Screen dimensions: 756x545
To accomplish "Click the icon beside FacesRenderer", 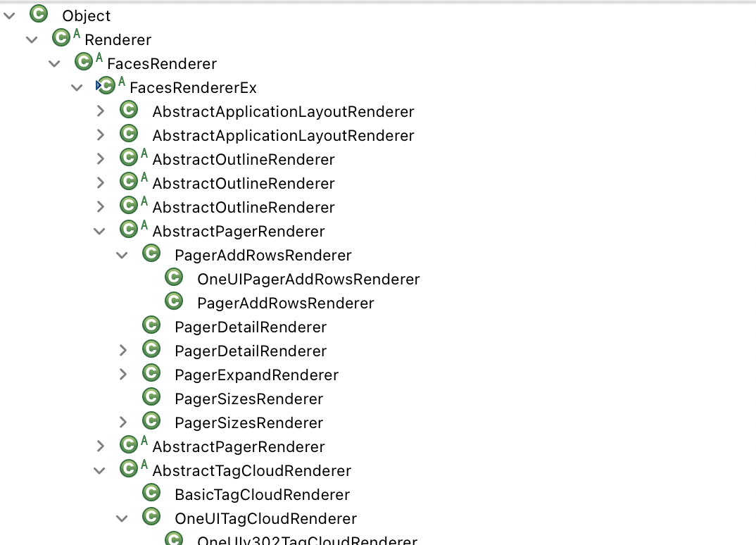I will click(84, 62).
